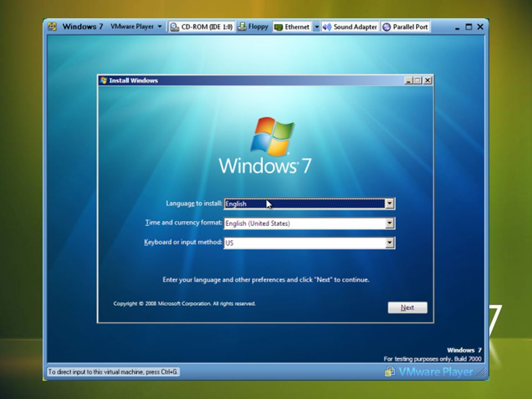Open the Keyboard or input method combo box
Viewport: 532px width, 399px height.
click(309, 243)
